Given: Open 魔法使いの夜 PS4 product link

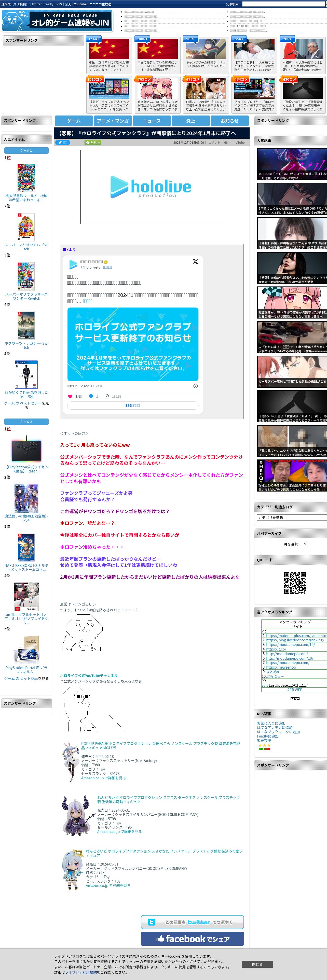Looking at the screenshot, I should pyautogui.click(x=26, y=518).
